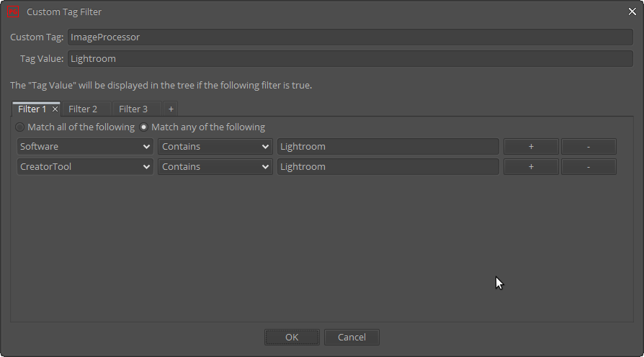Click the filter explanation sentence text
The image size is (644, 357).
(x=161, y=86)
